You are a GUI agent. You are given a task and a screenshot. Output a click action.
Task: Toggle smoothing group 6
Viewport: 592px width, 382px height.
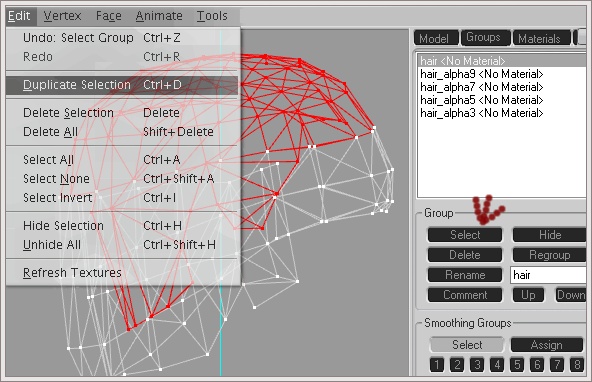tap(537, 365)
